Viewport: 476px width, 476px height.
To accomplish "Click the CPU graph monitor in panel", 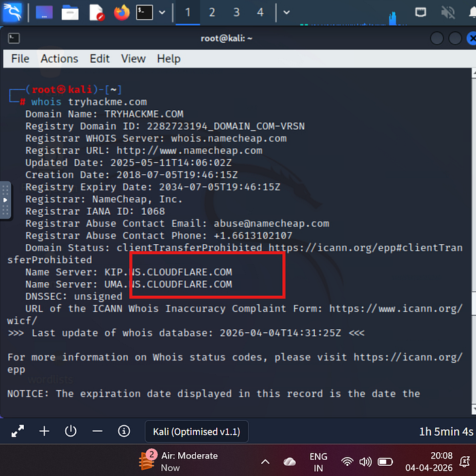I will point(354,18).
